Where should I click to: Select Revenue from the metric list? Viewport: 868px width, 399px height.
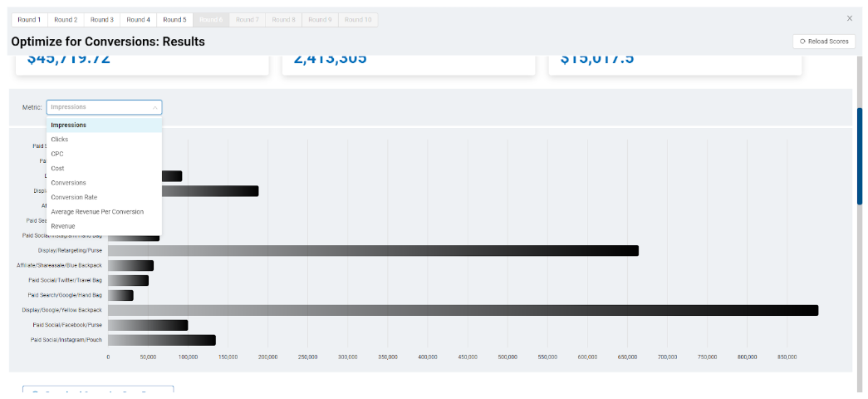point(63,226)
